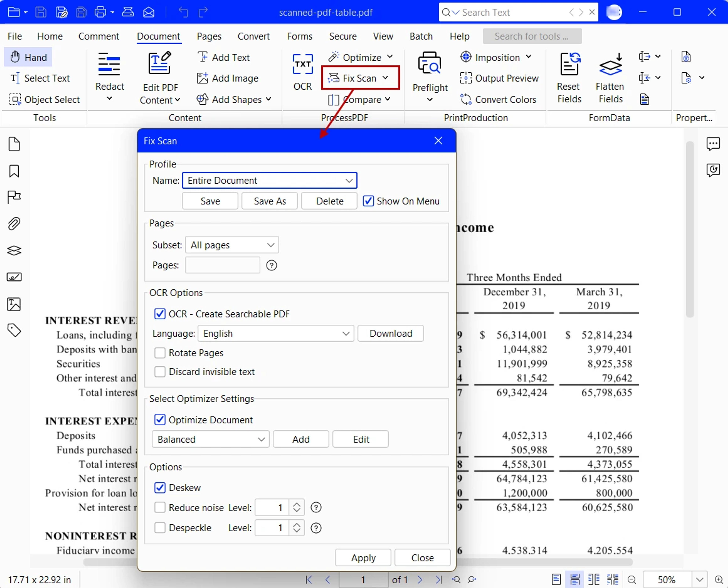Click the Apply button
The height and width of the screenshot is (588, 728).
pyautogui.click(x=363, y=557)
